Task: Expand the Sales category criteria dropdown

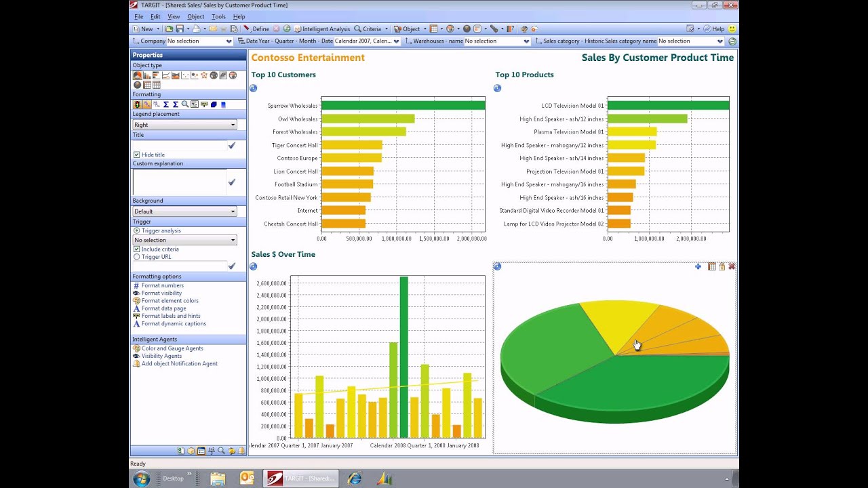Action: click(720, 41)
